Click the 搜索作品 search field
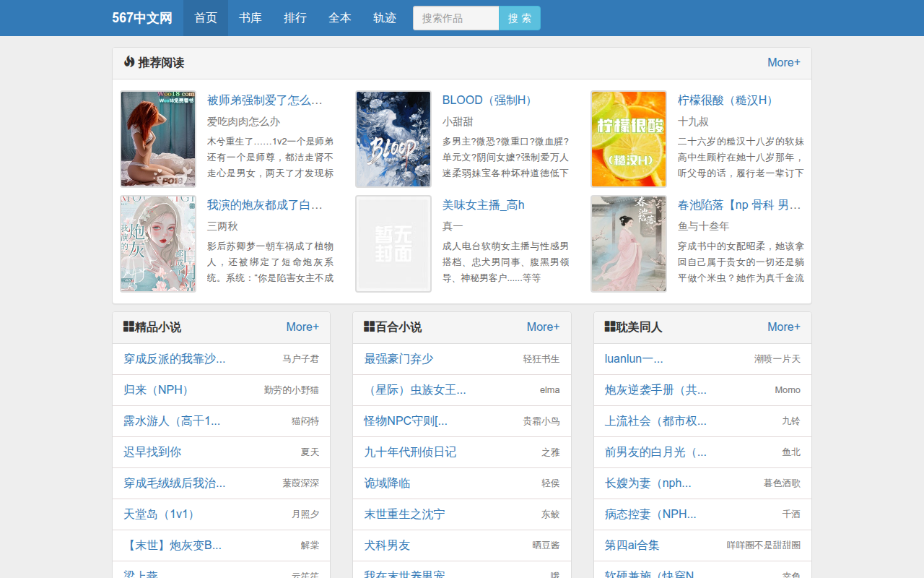The width and height of the screenshot is (924, 578). click(456, 18)
